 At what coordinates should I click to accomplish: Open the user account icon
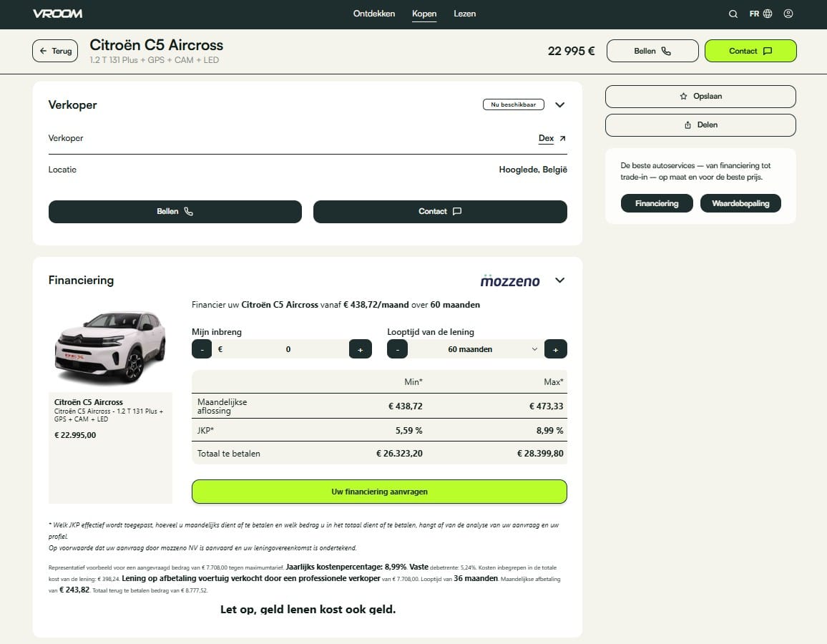(788, 14)
